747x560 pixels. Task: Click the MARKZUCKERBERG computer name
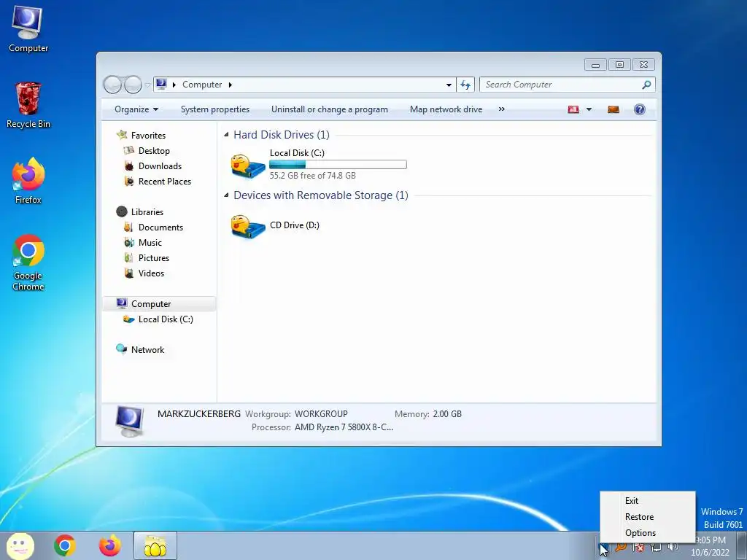point(199,414)
